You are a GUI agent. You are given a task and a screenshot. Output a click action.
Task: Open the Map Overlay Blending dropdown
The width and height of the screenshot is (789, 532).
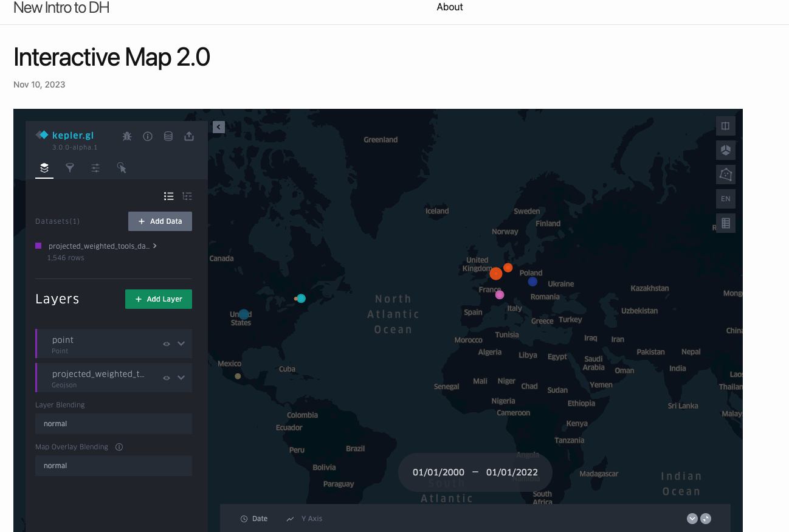coord(114,466)
